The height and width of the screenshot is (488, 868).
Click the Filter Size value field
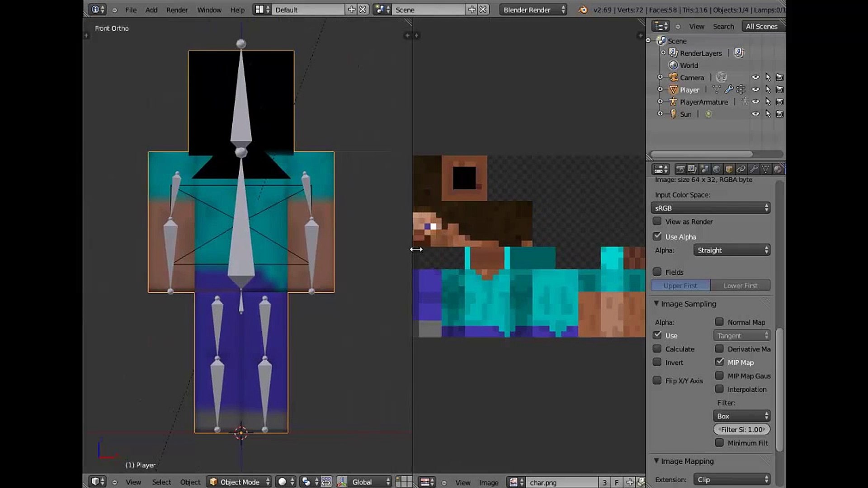tap(741, 430)
